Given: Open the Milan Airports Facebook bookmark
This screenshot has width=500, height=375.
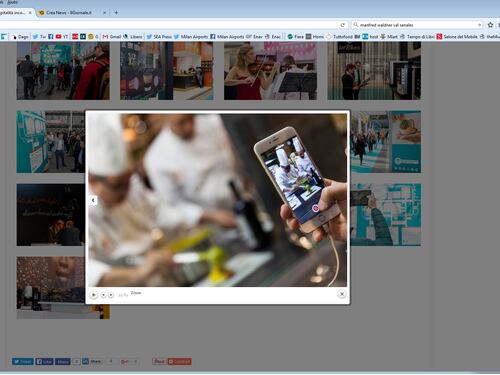Looking at the screenshot, I should pyautogui.click(x=227, y=37).
